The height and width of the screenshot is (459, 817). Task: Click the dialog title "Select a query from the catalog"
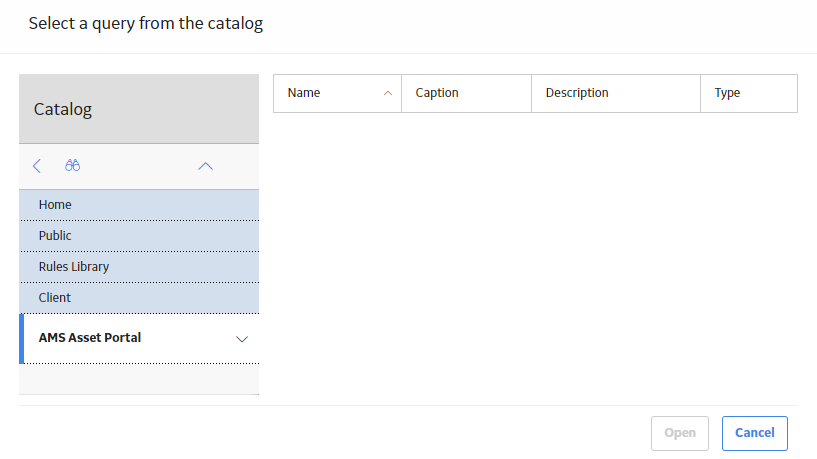click(146, 24)
